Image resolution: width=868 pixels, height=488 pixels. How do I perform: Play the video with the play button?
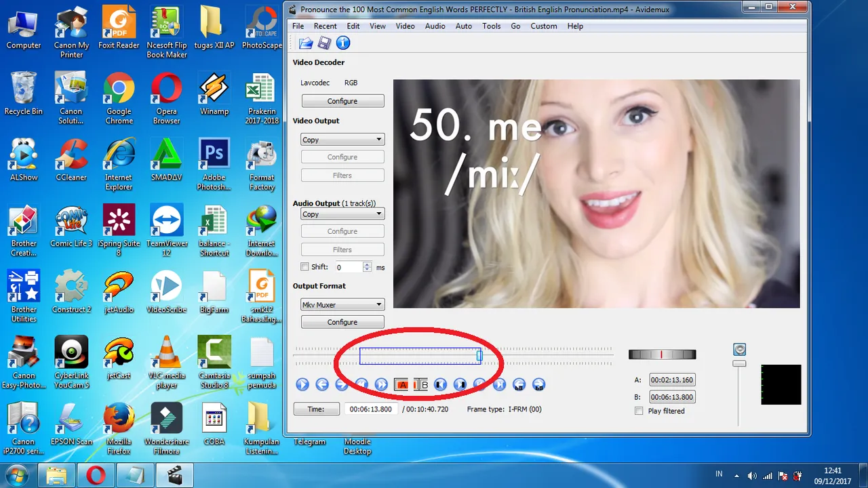pos(302,384)
